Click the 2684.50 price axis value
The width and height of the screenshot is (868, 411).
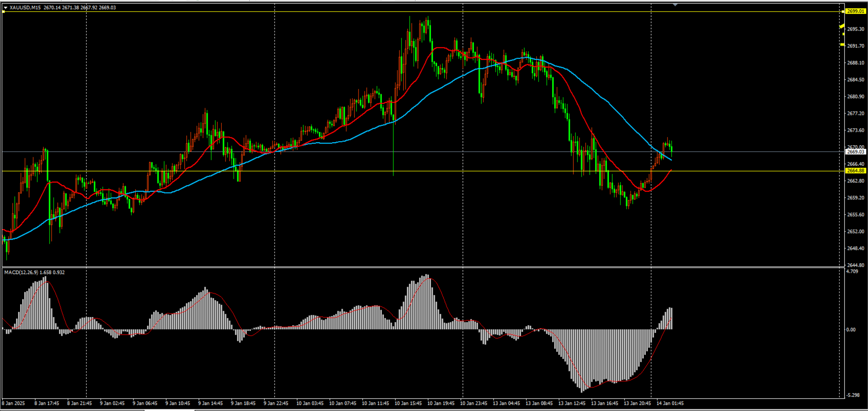[856, 80]
